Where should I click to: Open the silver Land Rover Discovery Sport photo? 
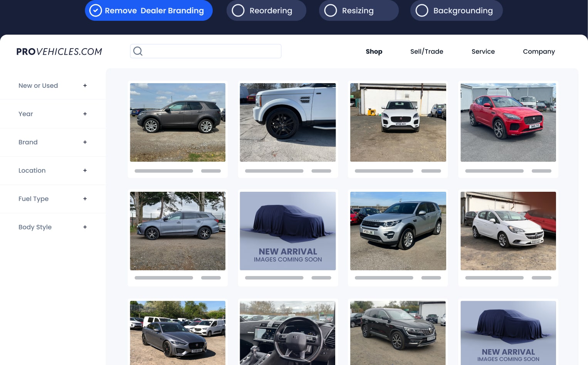pos(398,231)
